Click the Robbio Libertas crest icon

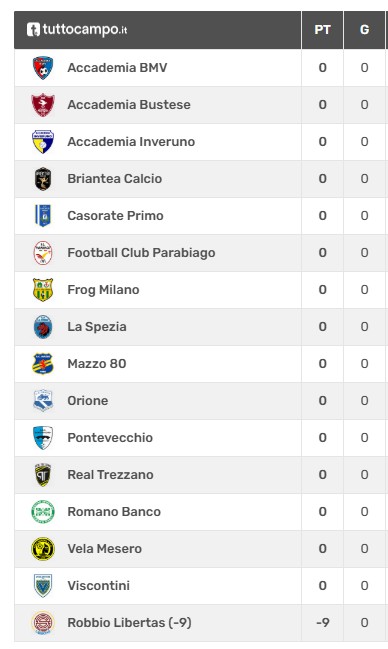click(x=43, y=623)
